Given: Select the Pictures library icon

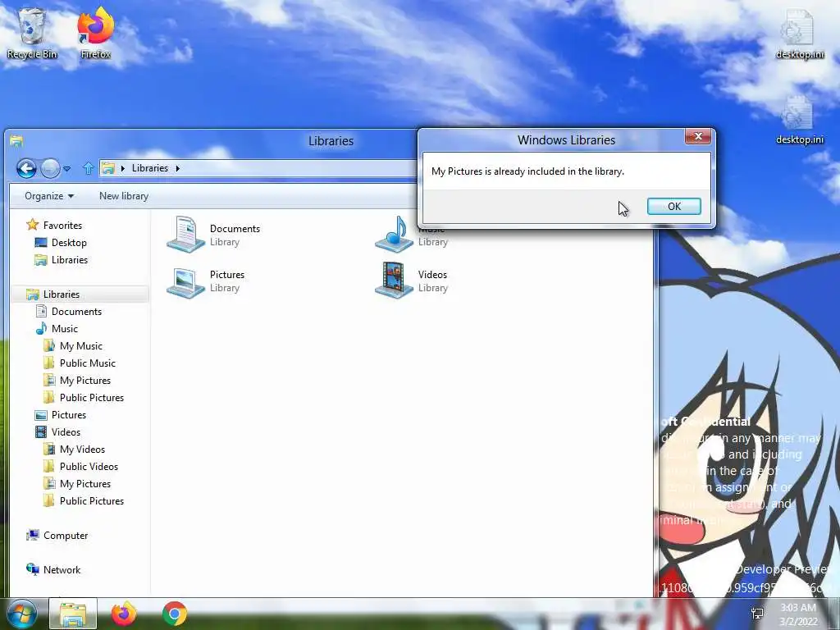Looking at the screenshot, I should coord(185,282).
